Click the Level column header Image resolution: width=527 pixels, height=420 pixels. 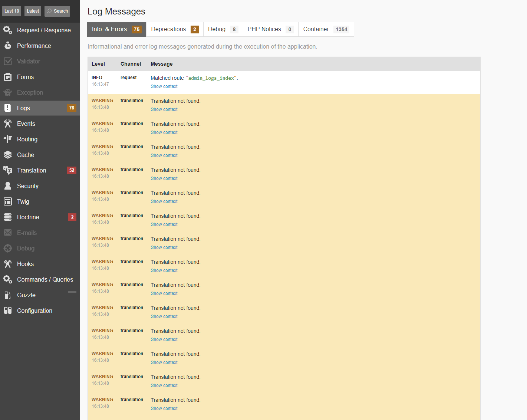click(98, 64)
